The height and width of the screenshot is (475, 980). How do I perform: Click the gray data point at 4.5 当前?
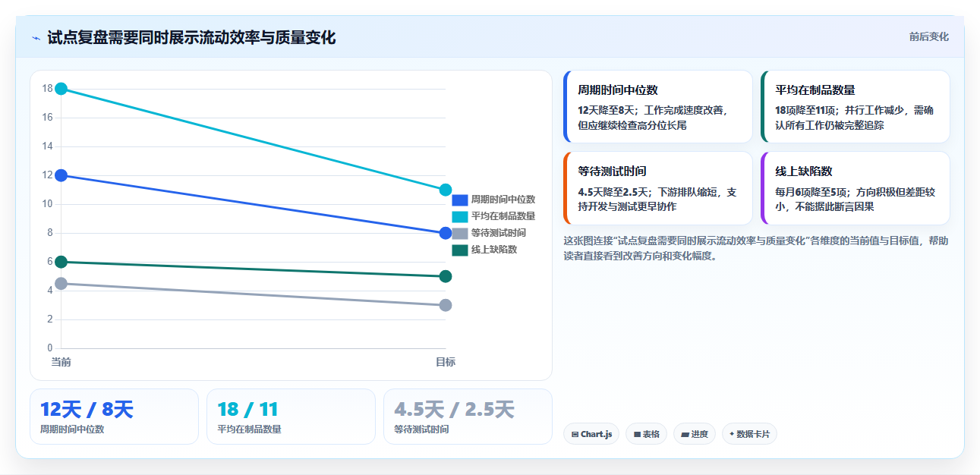61,284
